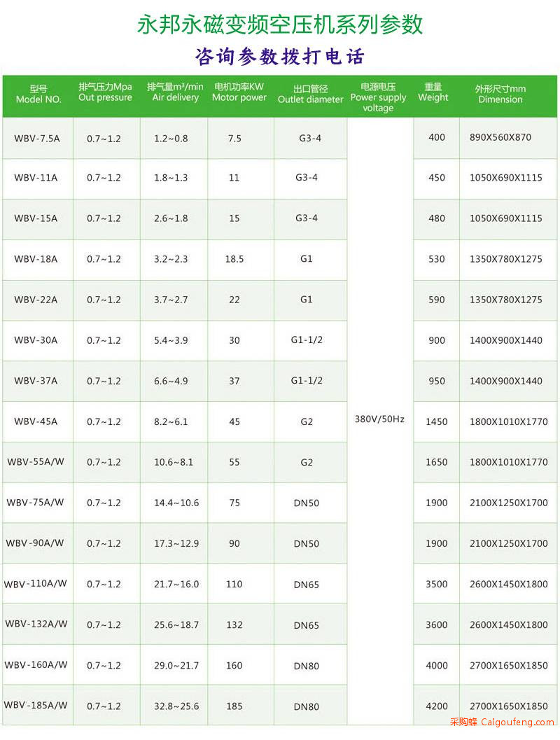The width and height of the screenshot is (560, 740).
Task: Click weight value 1450
Action: point(437,421)
